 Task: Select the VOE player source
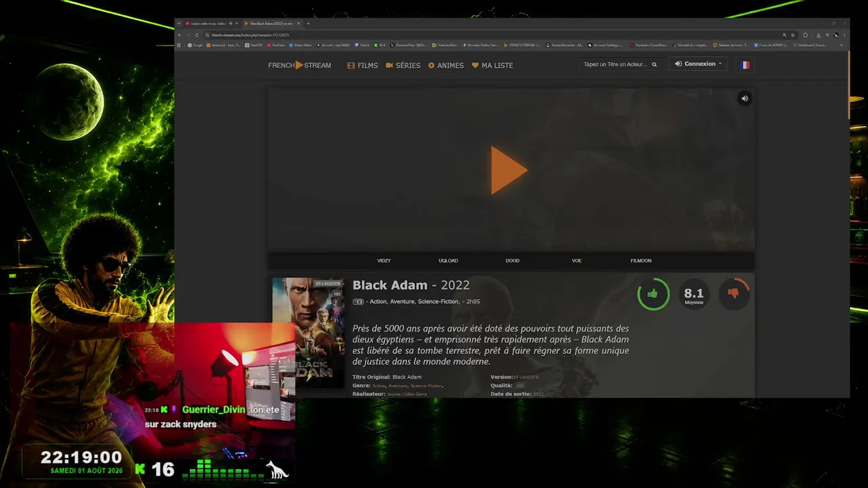point(576,260)
